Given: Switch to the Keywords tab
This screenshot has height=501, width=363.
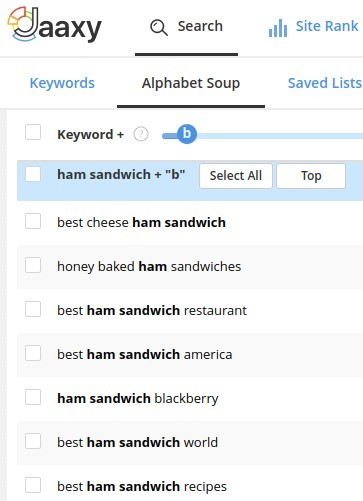Looking at the screenshot, I should click(62, 83).
